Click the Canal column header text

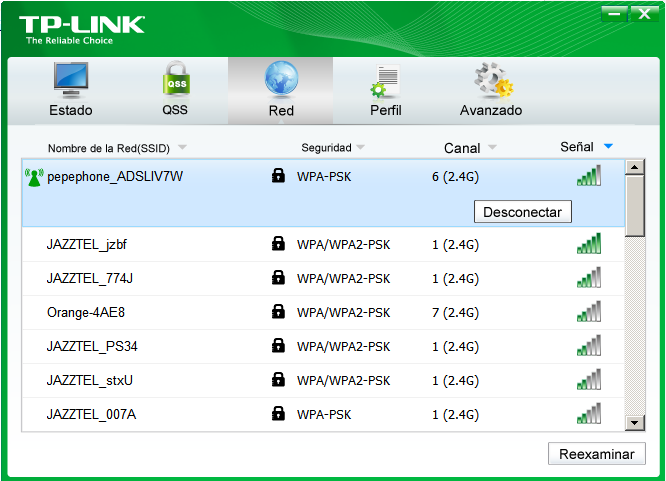pos(462,148)
